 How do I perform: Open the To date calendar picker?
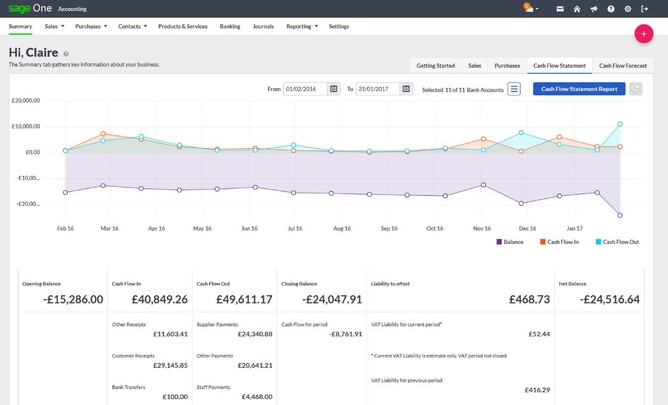[406, 89]
